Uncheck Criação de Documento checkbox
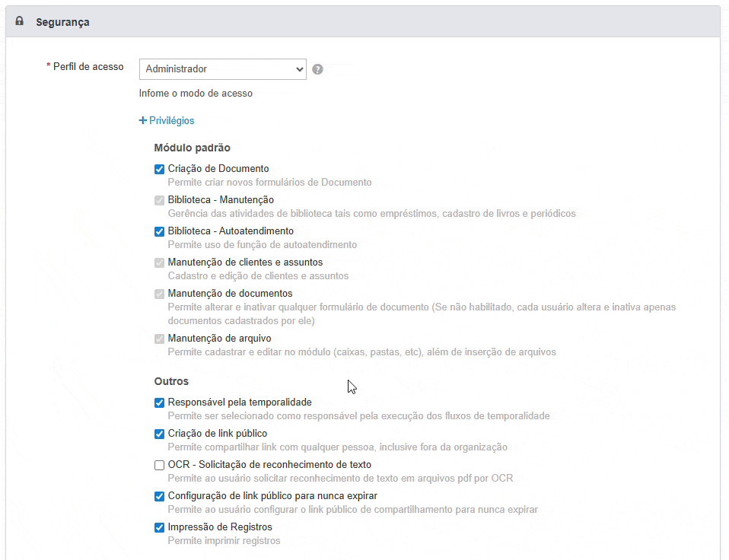The height and width of the screenshot is (560, 729). [159, 169]
